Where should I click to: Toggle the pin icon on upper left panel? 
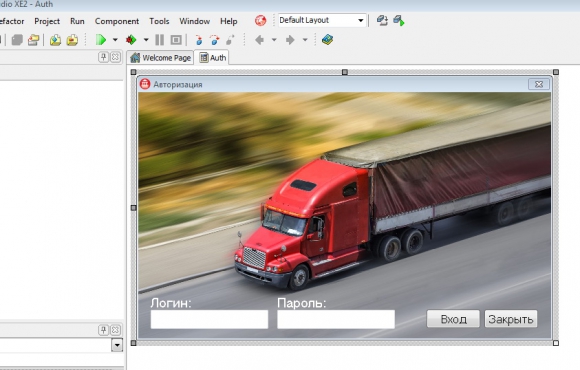(x=103, y=57)
